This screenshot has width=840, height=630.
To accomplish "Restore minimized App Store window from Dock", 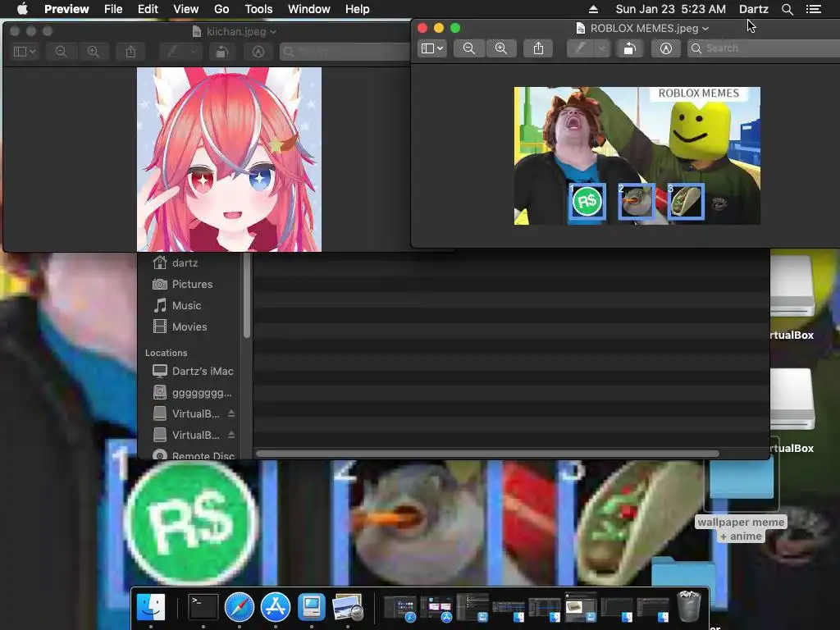I will 436,609.
